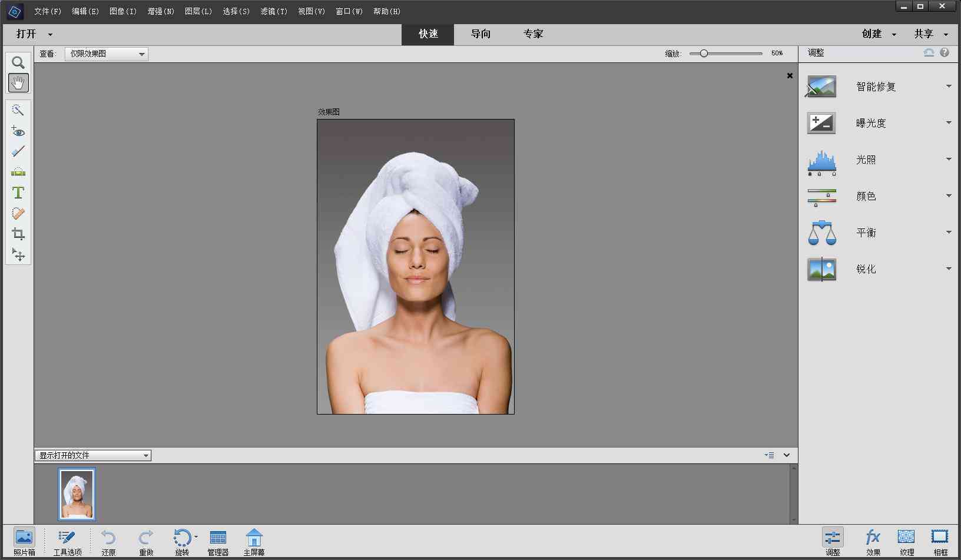This screenshot has width=961, height=560.
Task: Collapse the photo bin chevron
Action: tap(787, 455)
